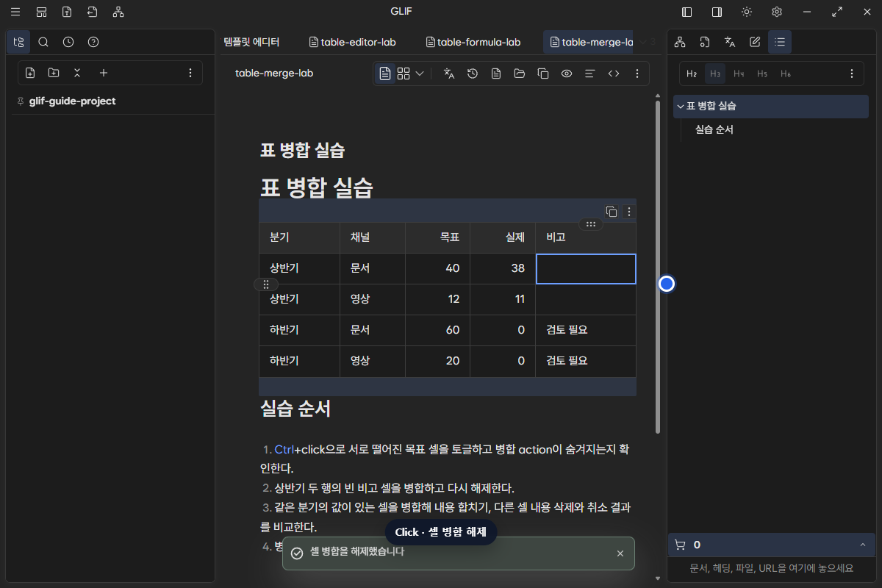This screenshot has width=882, height=588.
Task: Click the text align lines icon in toolbar
Action: tap(589, 73)
